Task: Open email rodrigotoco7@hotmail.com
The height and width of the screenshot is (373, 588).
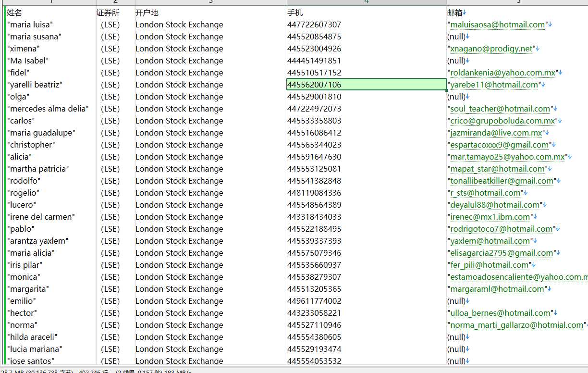Action: [x=502, y=229]
